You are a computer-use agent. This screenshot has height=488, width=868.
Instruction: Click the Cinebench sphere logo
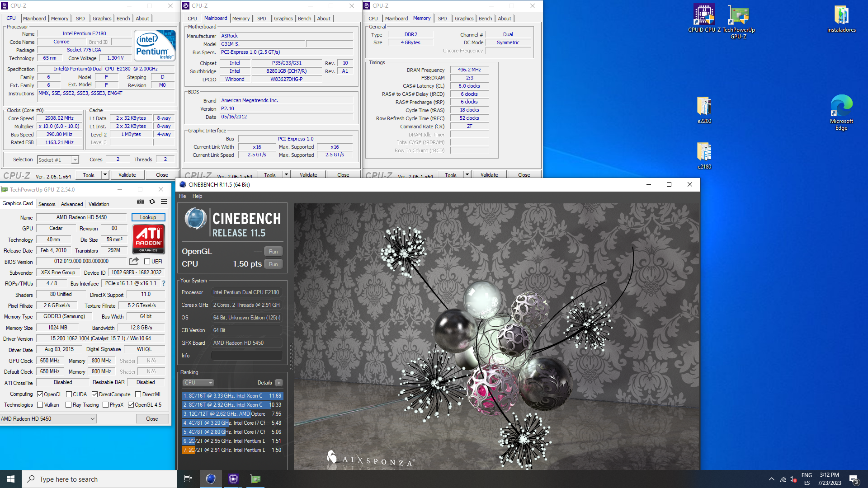coord(195,219)
